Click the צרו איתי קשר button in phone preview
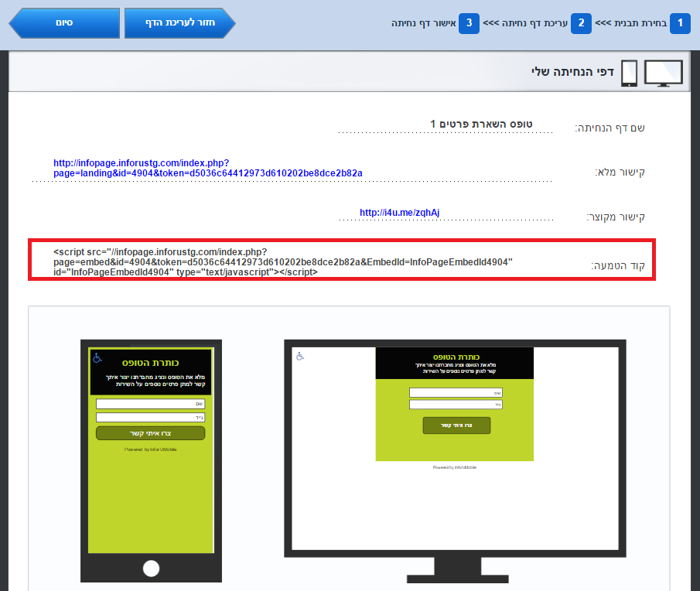This screenshot has width=700, height=591. (x=151, y=433)
